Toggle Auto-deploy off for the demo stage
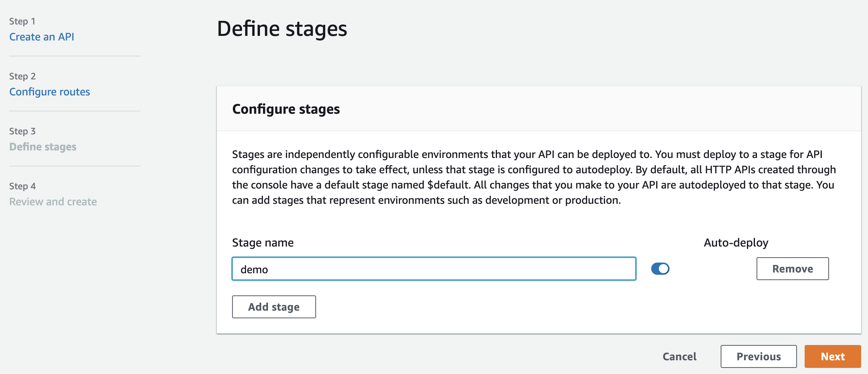The height and width of the screenshot is (374, 868). [660, 269]
